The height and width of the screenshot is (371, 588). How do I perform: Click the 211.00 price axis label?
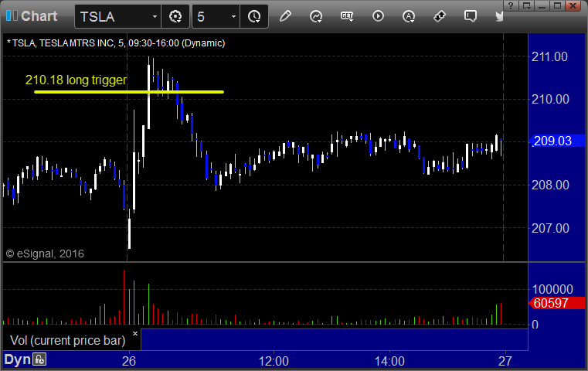click(549, 57)
